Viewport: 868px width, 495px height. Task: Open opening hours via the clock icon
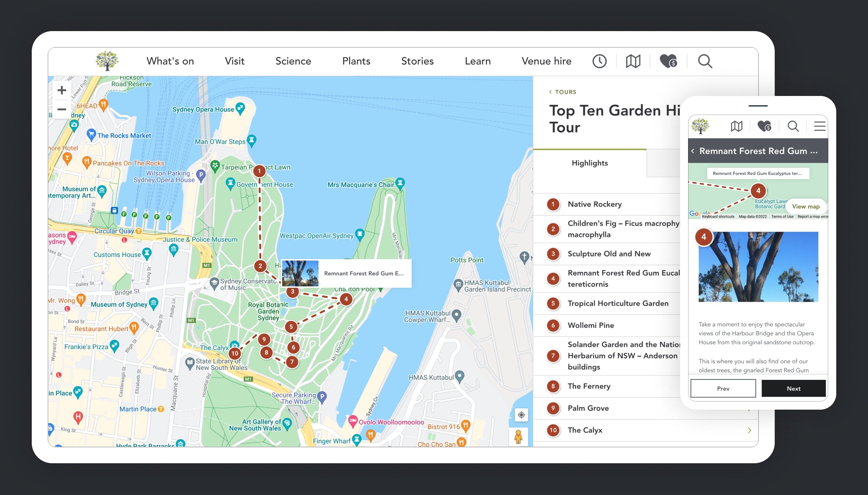tap(599, 61)
